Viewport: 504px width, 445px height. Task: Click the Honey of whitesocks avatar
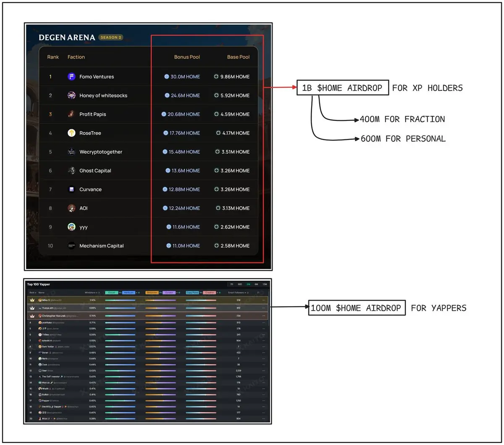pos(71,95)
